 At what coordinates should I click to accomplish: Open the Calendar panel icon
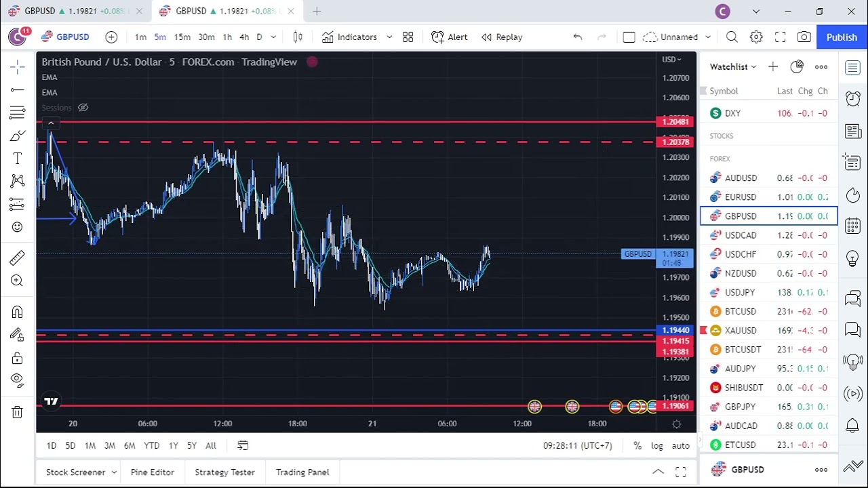(x=853, y=226)
